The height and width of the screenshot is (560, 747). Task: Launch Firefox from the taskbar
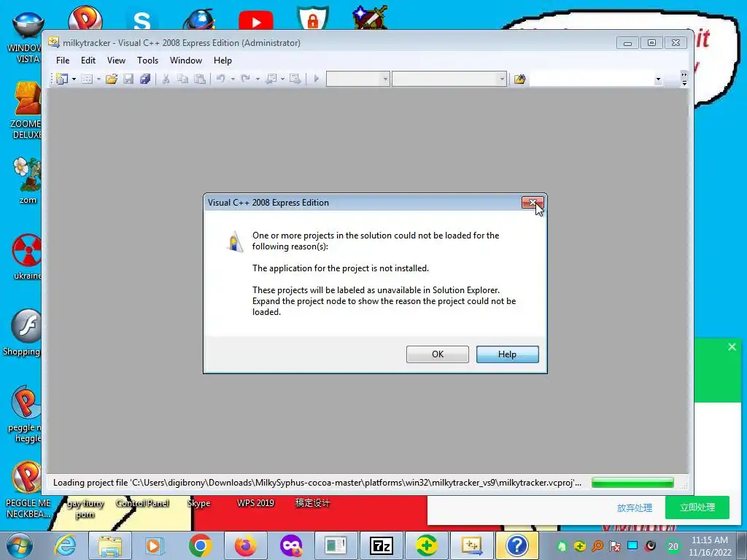[245, 545]
